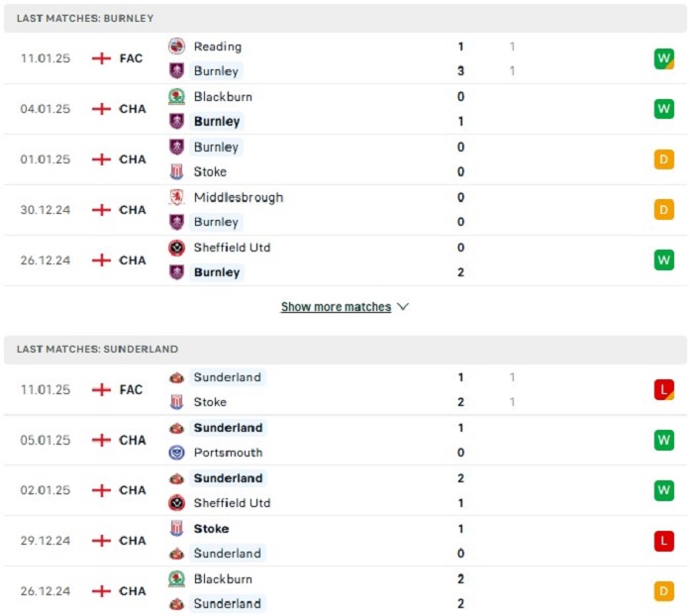Screen dimensions: 693x616
Task: Open the Last Matches: Burnley header
Action: (85, 19)
